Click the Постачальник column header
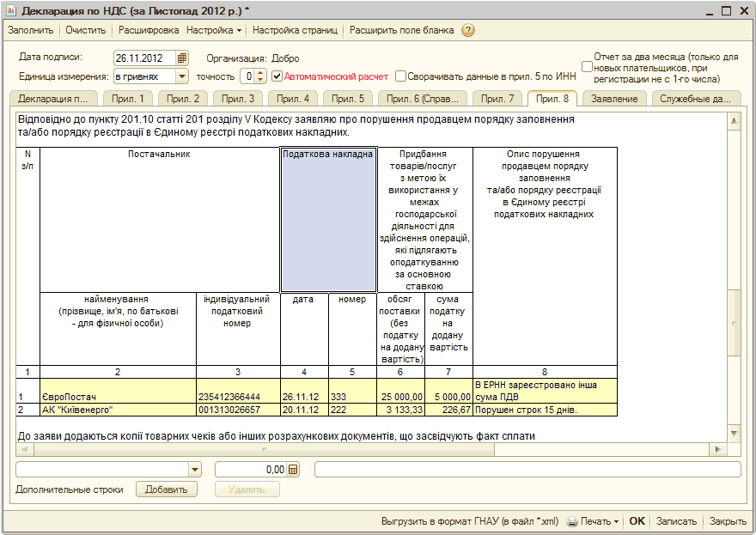The height and width of the screenshot is (535, 756). [160, 220]
